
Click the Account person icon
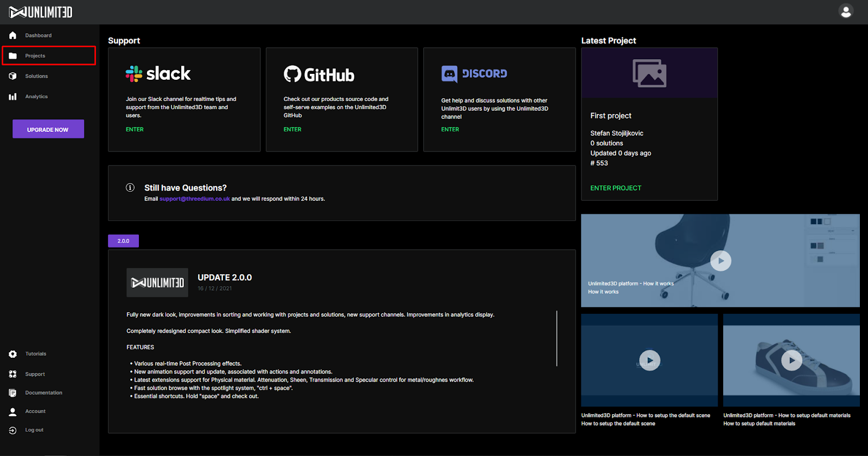coord(12,411)
